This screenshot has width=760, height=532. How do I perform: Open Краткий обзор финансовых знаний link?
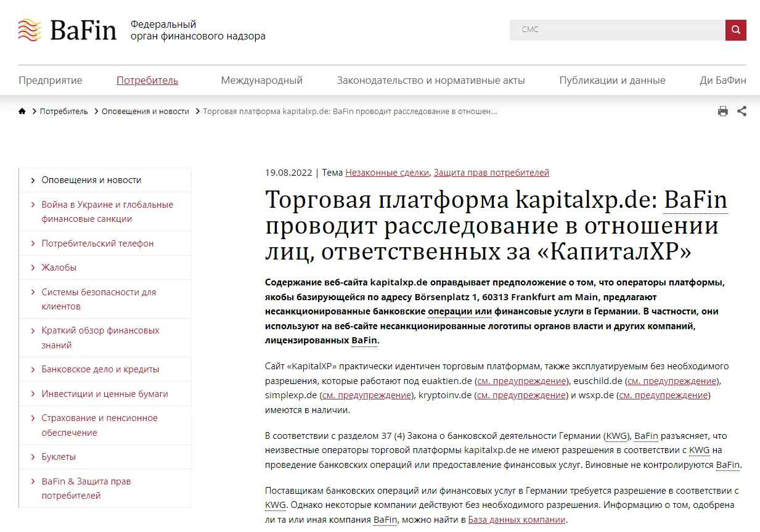105,338
